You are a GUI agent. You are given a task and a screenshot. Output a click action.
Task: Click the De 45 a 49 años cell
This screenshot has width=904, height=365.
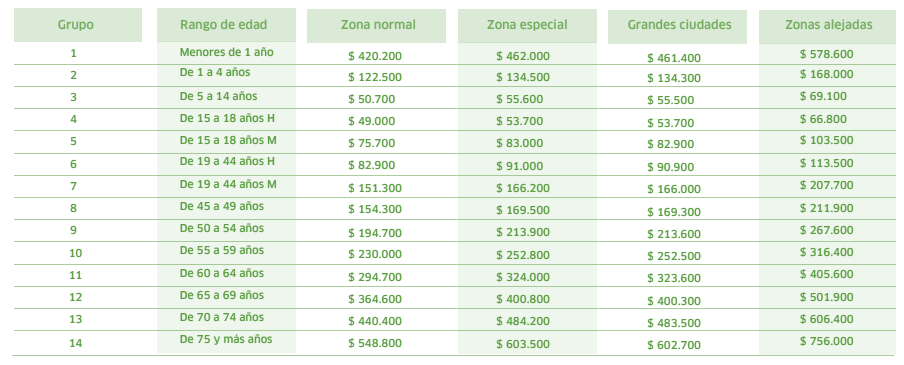point(221,206)
